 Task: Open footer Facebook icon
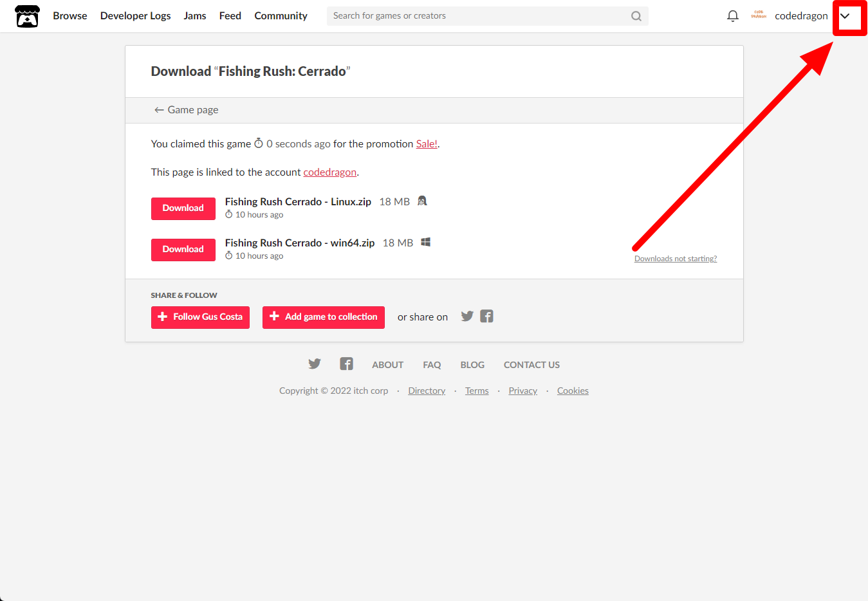pos(347,364)
